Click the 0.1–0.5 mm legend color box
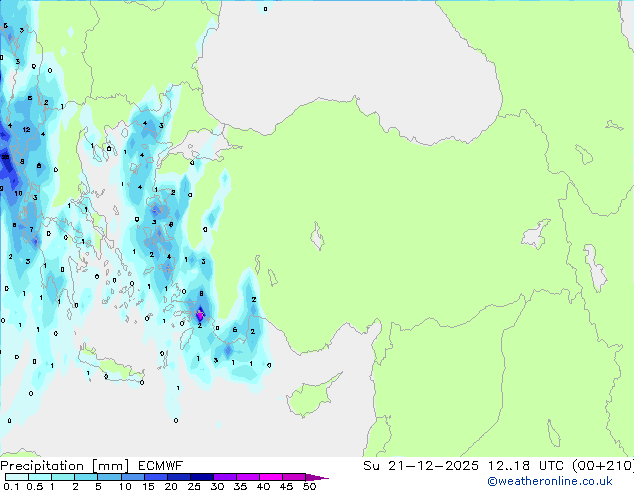The height and width of the screenshot is (490, 634). coord(17,477)
